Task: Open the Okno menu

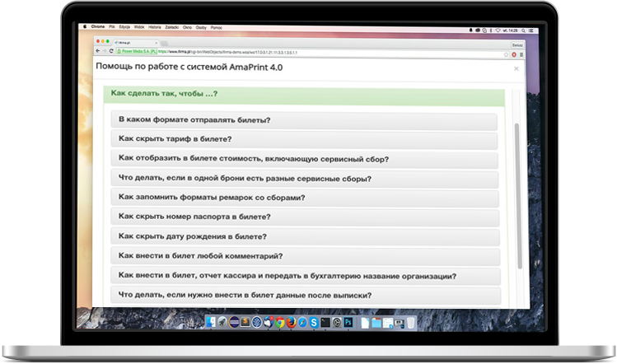Action: point(187,27)
